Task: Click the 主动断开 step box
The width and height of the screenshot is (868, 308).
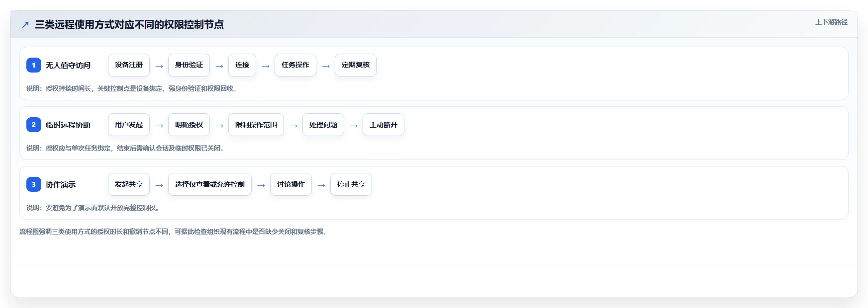Action: point(384,125)
